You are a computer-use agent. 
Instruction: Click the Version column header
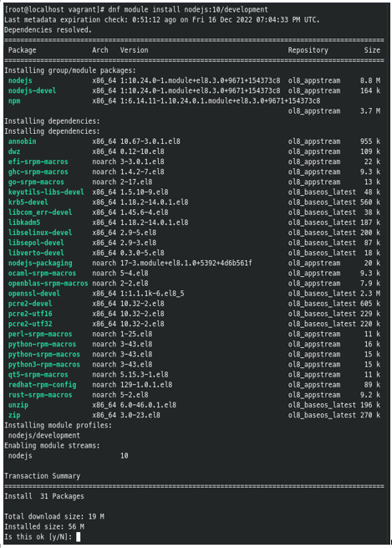click(134, 50)
